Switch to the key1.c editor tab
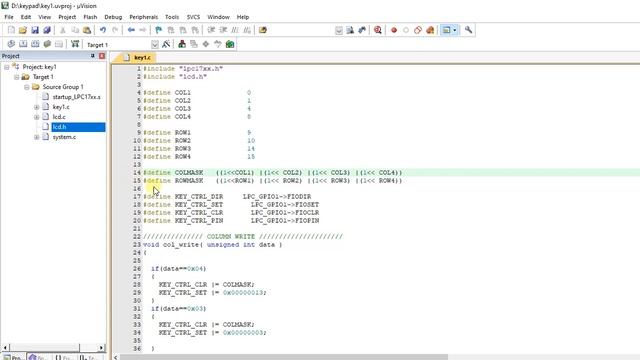640x360 pixels. pyautogui.click(x=138, y=58)
